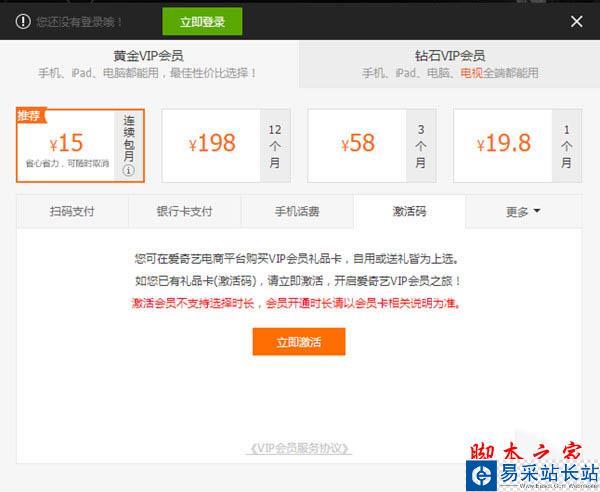Open the 手机话费 payment tab
The image size is (600, 492).
(297, 211)
